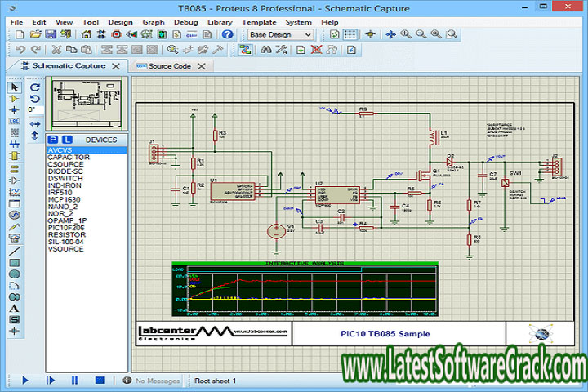The height and width of the screenshot is (392, 588).
Task: Click the overview schematic thumbnail
Action: click(86, 103)
